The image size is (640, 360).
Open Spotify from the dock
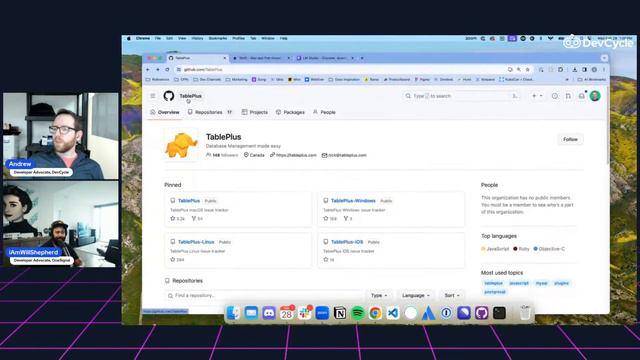click(x=358, y=313)
